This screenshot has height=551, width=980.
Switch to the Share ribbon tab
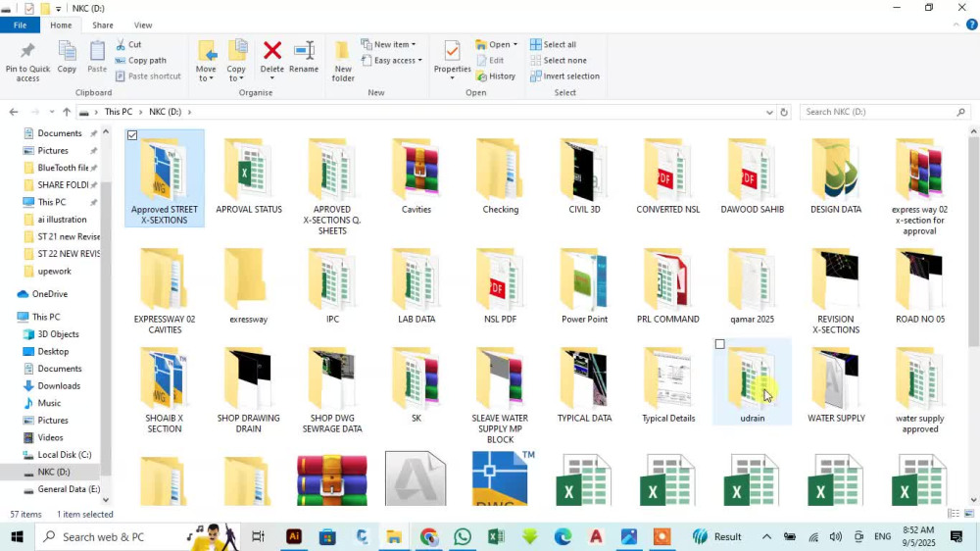click(103, 25)
